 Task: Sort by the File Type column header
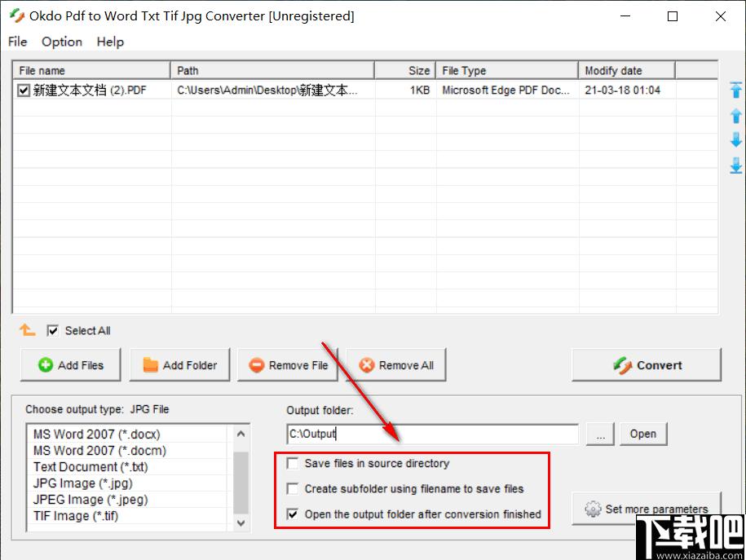507,70
